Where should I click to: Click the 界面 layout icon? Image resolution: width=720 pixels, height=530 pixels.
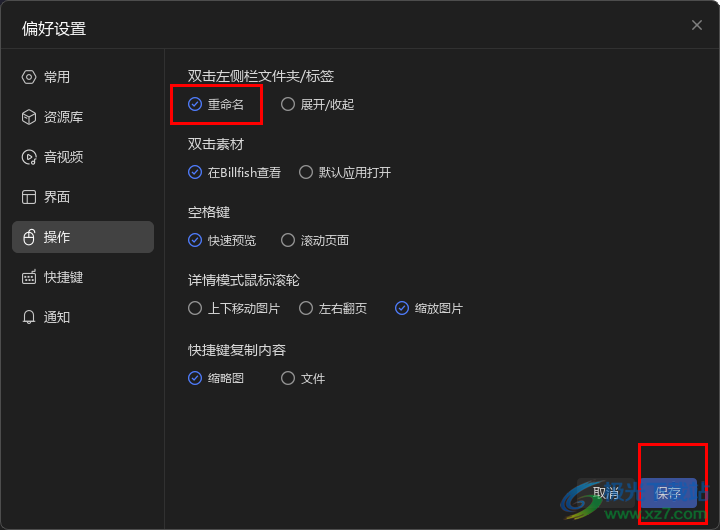point(29,197)
